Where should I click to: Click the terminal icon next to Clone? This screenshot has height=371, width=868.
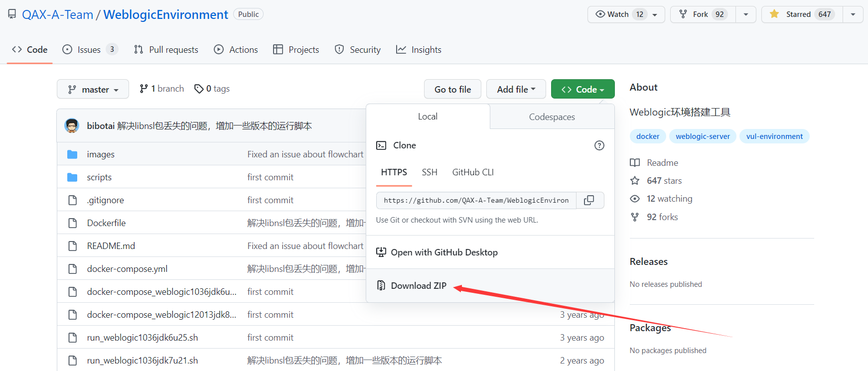[381, 145]
